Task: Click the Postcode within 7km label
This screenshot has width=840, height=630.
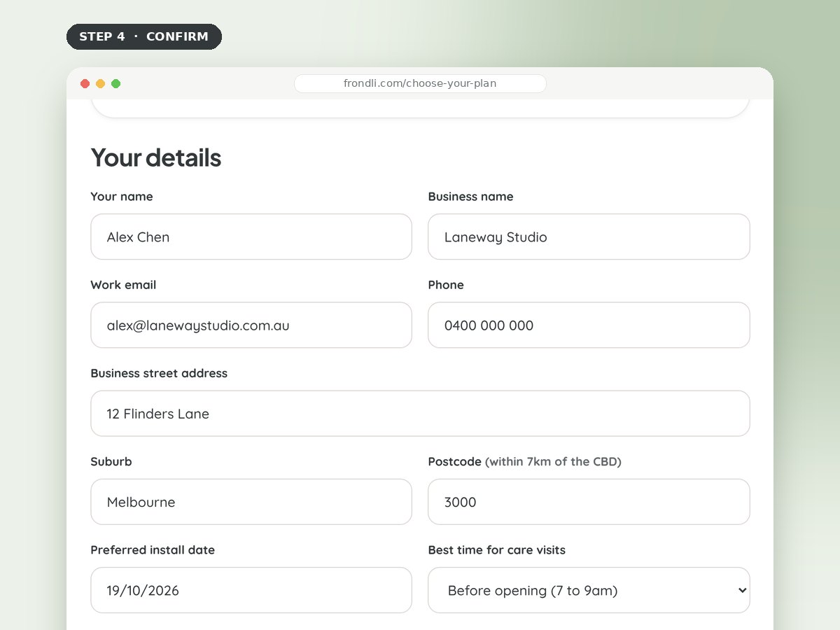Action: pyautogui.click(x=525, y=461)
